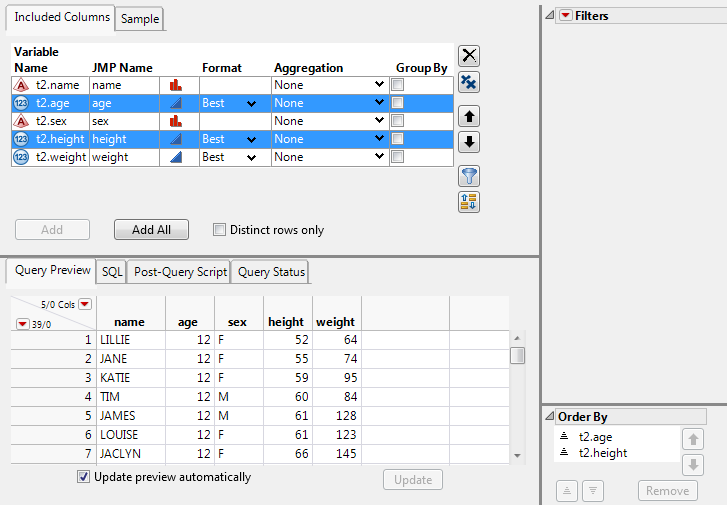Click the remove selected columns X icon
This screenshot has height=505, width=727.
(x=468, y=56)
